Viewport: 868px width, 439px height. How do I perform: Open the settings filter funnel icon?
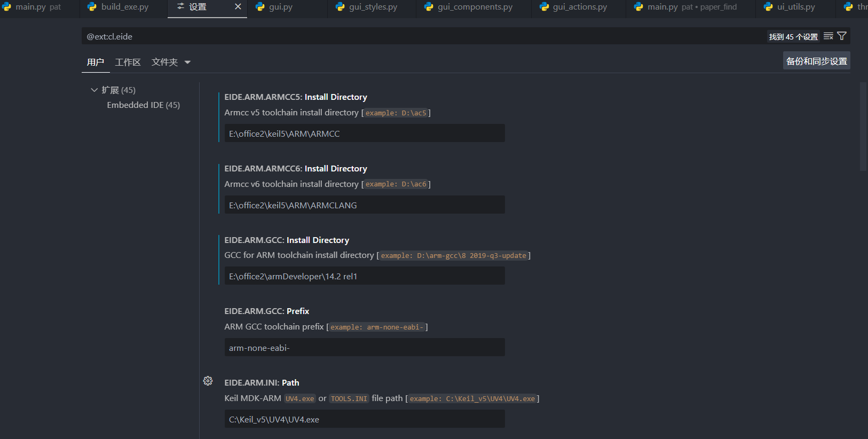click(x=842, y=36)
